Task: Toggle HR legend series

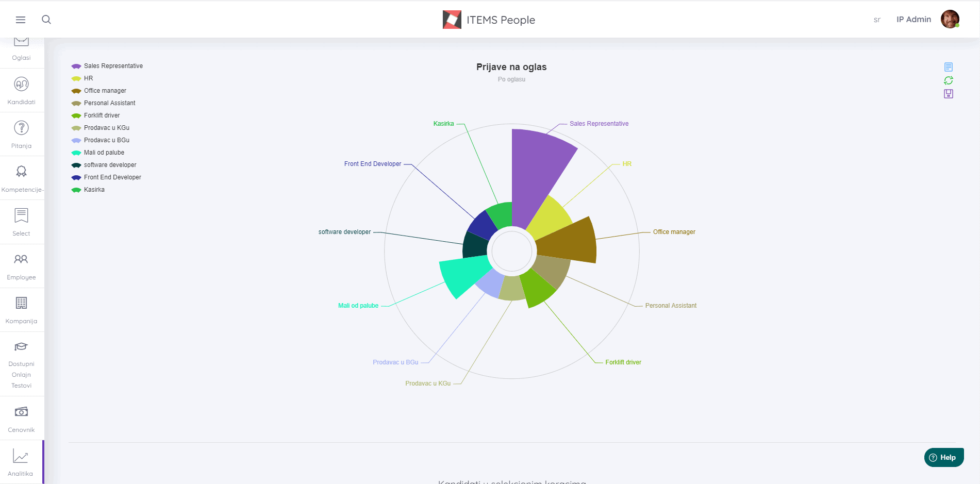Action: click(x=82, y=78)
